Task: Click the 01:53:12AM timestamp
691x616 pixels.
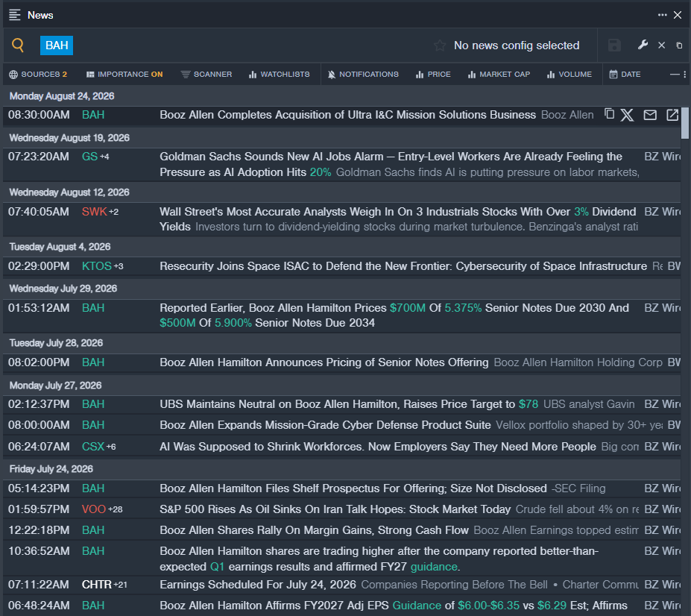Action: coord(39,308)
